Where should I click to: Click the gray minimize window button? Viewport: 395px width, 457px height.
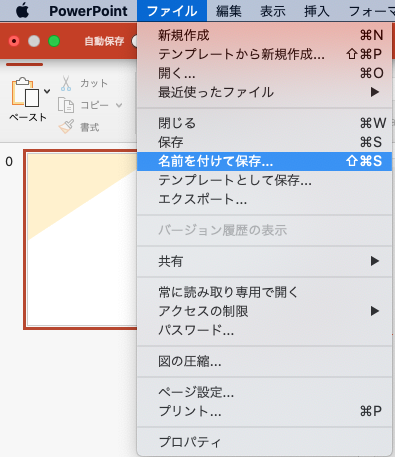click(x=34, y=41)
